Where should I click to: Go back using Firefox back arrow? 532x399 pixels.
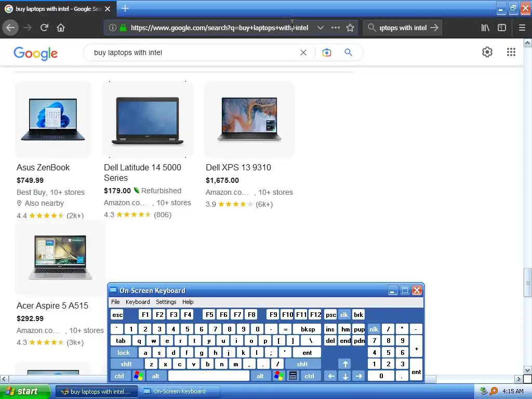click(10, 28)
